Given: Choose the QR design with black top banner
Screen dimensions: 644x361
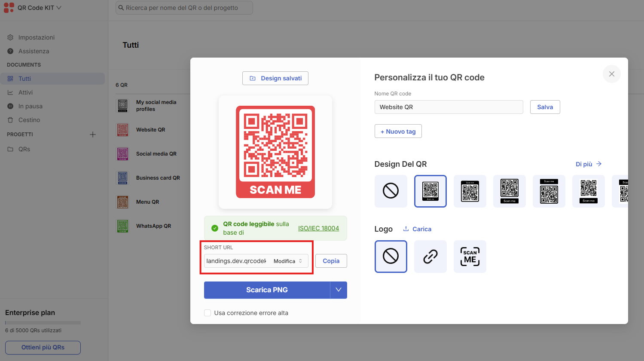Looking at the screenshot, I should [x=549, y=191].
